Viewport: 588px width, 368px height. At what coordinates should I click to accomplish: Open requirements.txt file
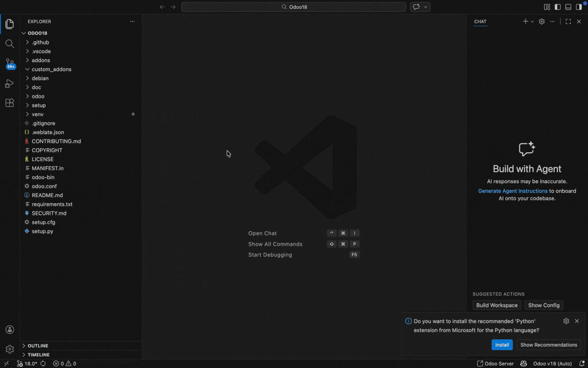(x=81, y=204)
